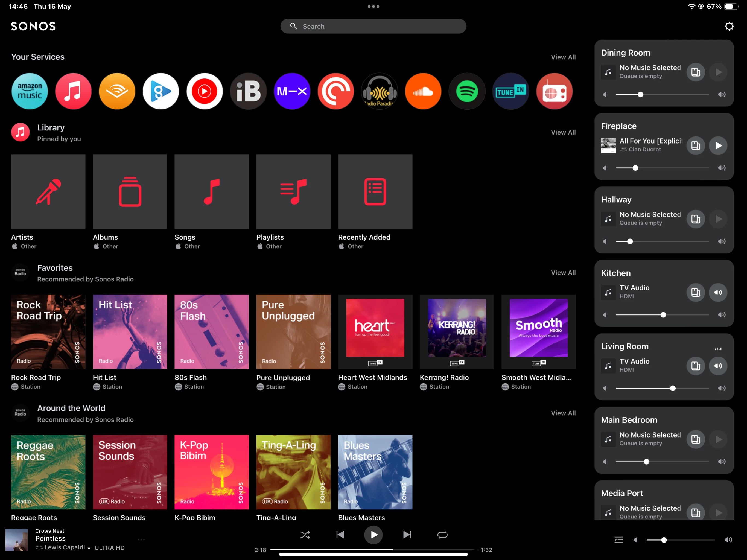Skip to the next track
The width and height of the screenshot is (747, 560).
407,535
